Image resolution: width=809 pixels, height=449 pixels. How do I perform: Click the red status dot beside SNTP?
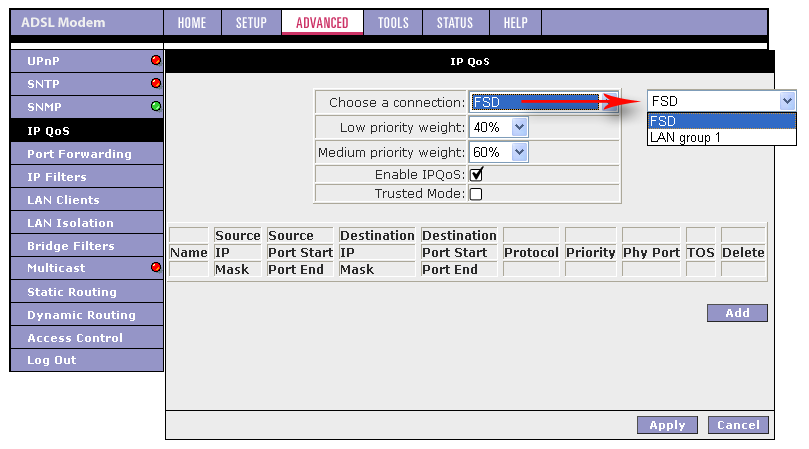pos(156,83)
